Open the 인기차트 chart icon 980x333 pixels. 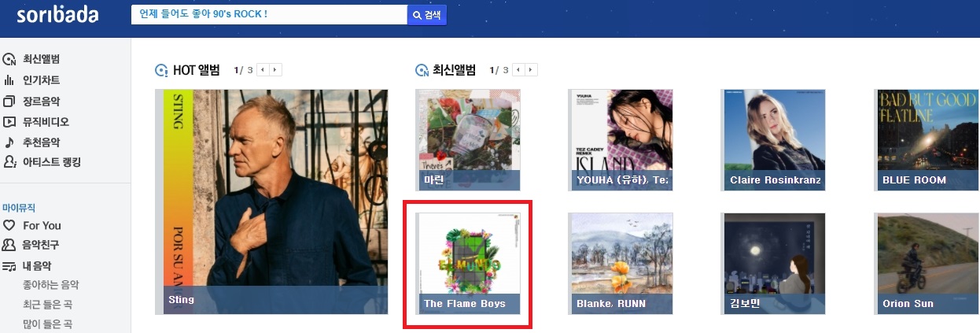tap(9, 80)
